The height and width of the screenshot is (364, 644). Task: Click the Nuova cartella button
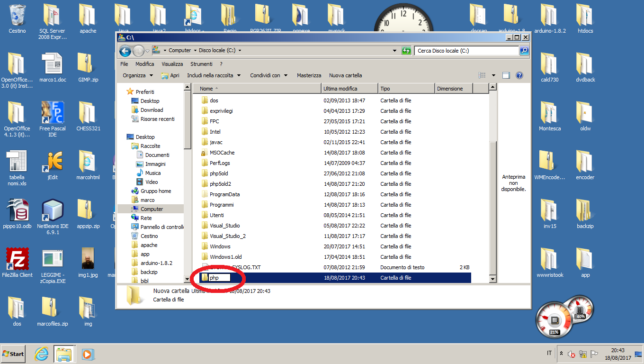(345, 75)
